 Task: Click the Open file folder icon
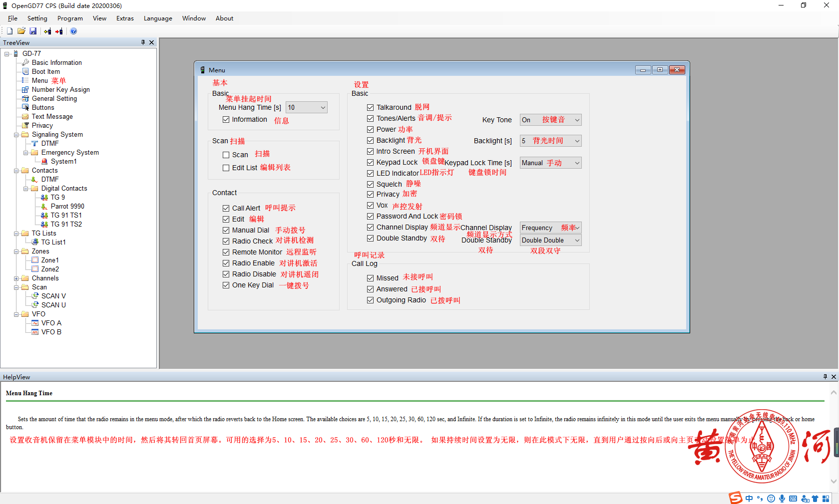click(21, 31)
